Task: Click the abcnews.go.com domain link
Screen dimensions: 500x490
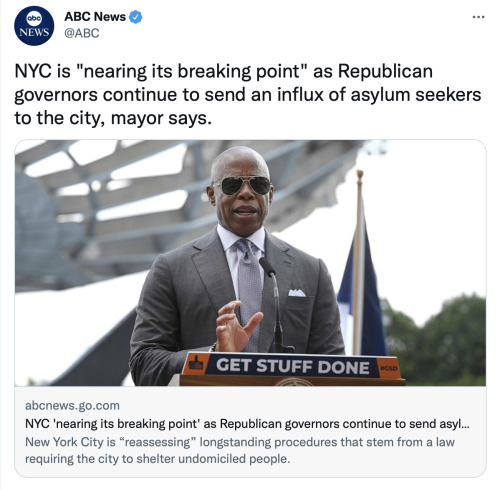Action: 72,406
